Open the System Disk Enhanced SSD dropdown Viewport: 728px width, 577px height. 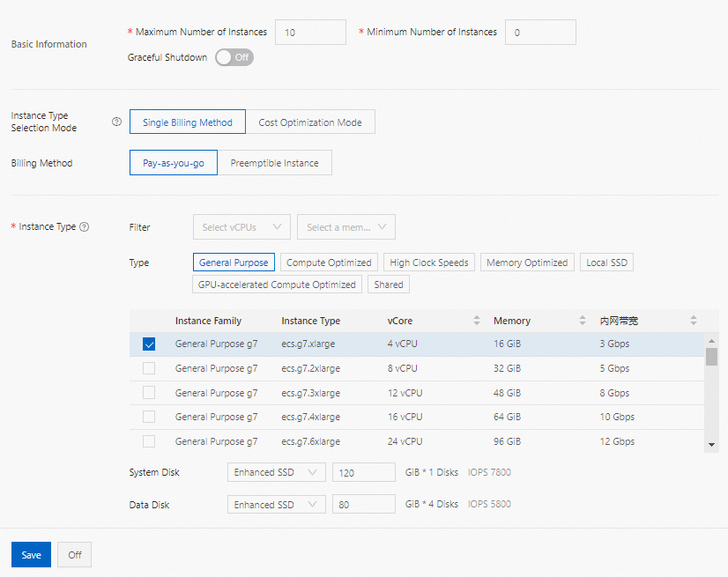(x=276, y=472)
